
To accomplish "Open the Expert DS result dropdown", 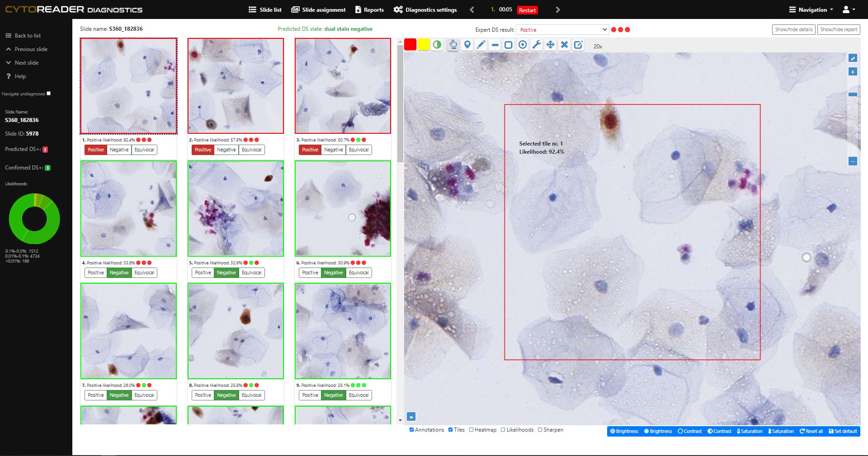I will [x=562, y=29].
